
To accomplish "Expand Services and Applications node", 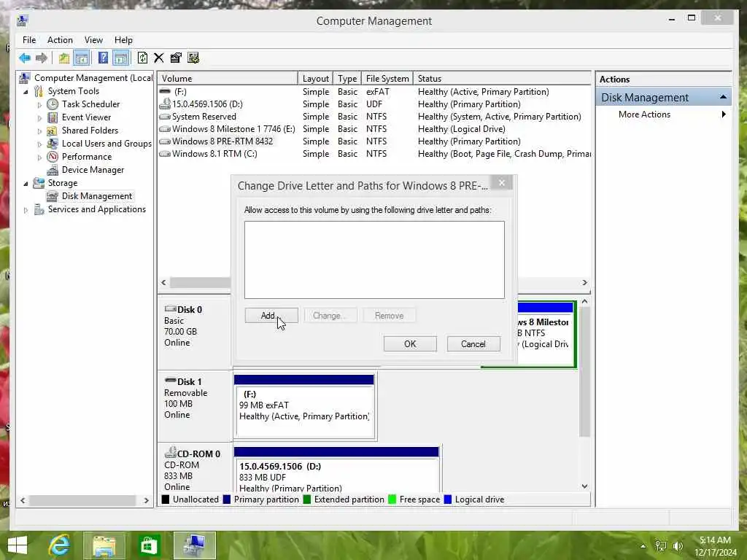I will [26, 210].
